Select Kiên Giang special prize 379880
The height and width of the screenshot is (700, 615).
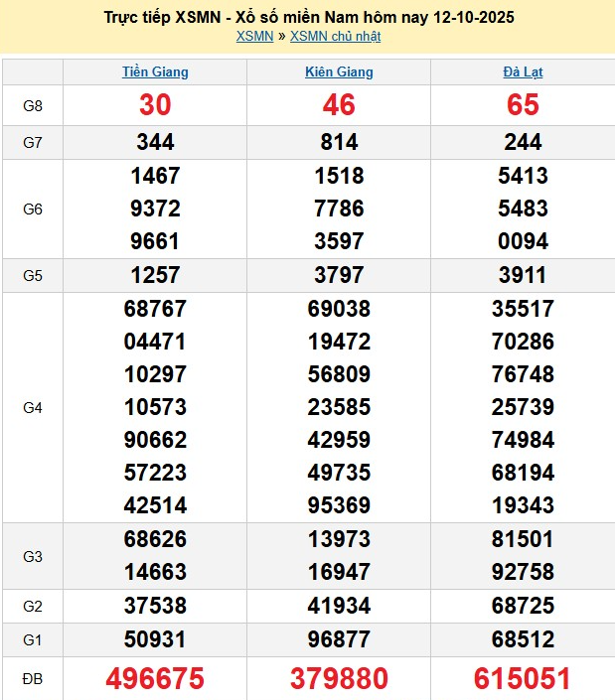pyautogui.click(x=339, y=678)
